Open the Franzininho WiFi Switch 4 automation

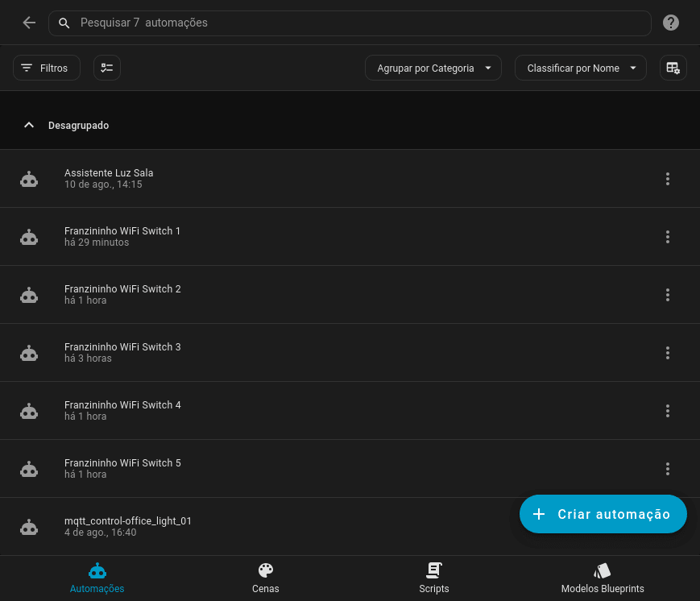click(122, 410)
